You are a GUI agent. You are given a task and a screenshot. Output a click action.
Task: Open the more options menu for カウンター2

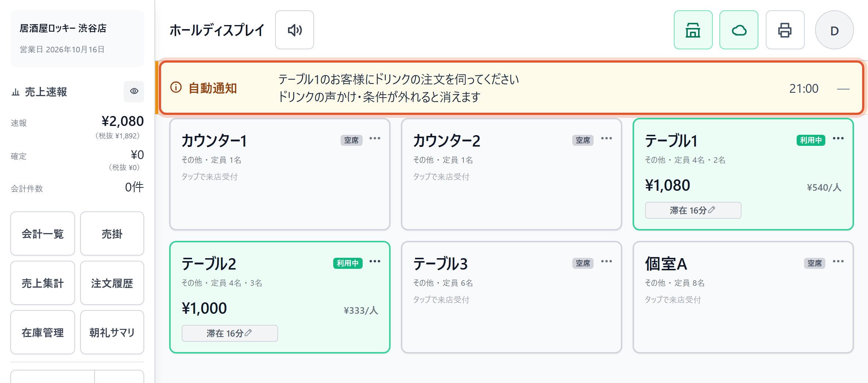(x=606, y=138)
